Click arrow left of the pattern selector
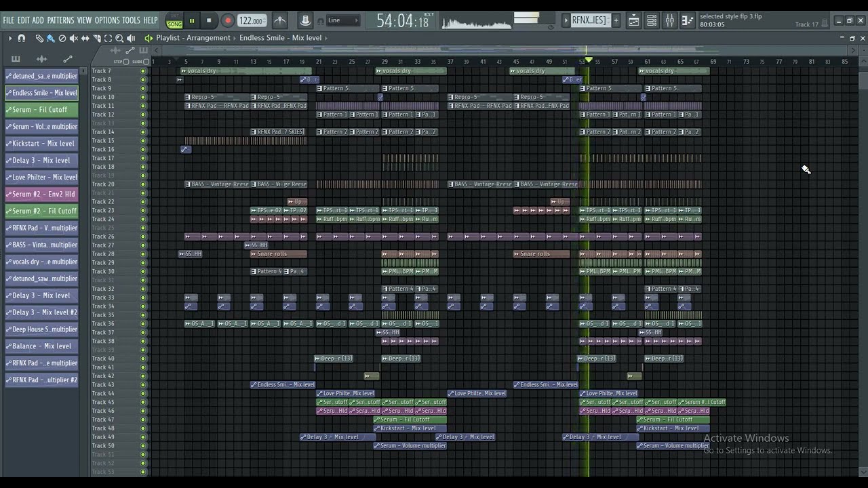Screen dimensions: 868x488 pyautogui.click(x=566, y=20)
